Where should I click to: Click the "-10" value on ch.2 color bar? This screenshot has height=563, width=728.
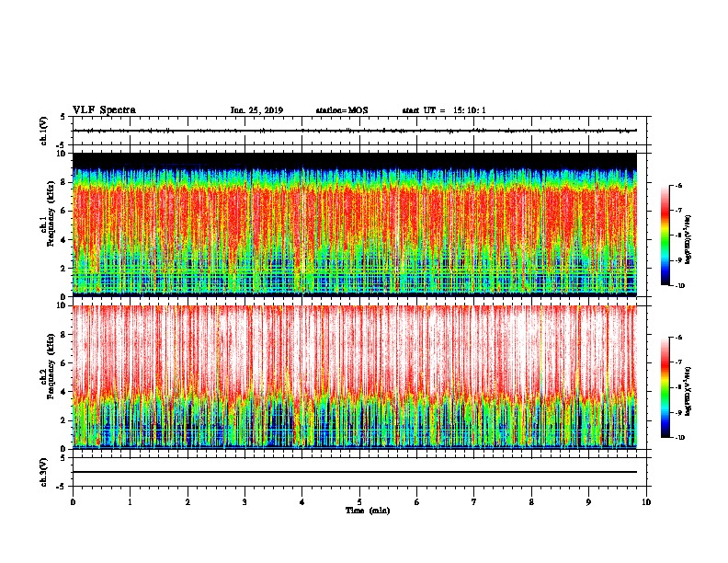[679, 438]
